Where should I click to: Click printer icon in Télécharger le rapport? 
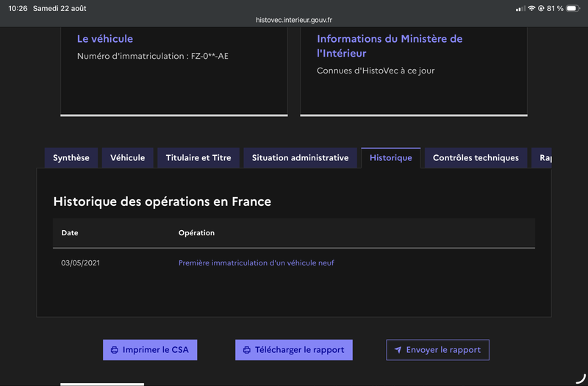pyautogui.click(x=247, y=350)
